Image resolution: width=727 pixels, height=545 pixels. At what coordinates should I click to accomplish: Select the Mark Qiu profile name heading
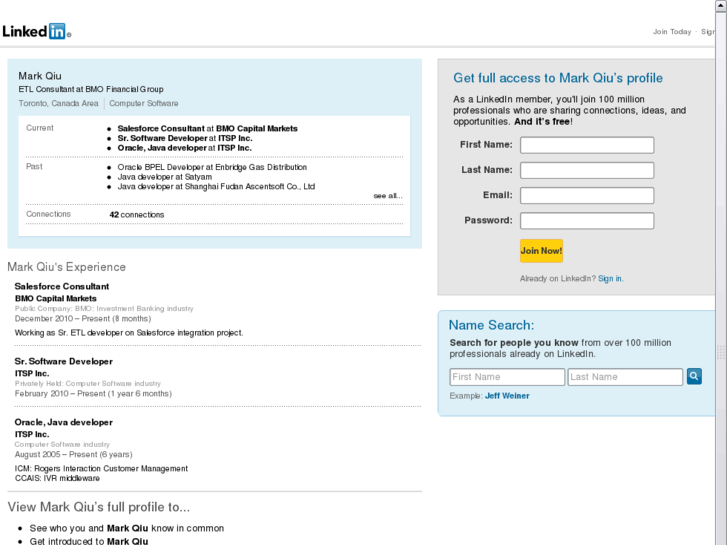tap(40, 76)
